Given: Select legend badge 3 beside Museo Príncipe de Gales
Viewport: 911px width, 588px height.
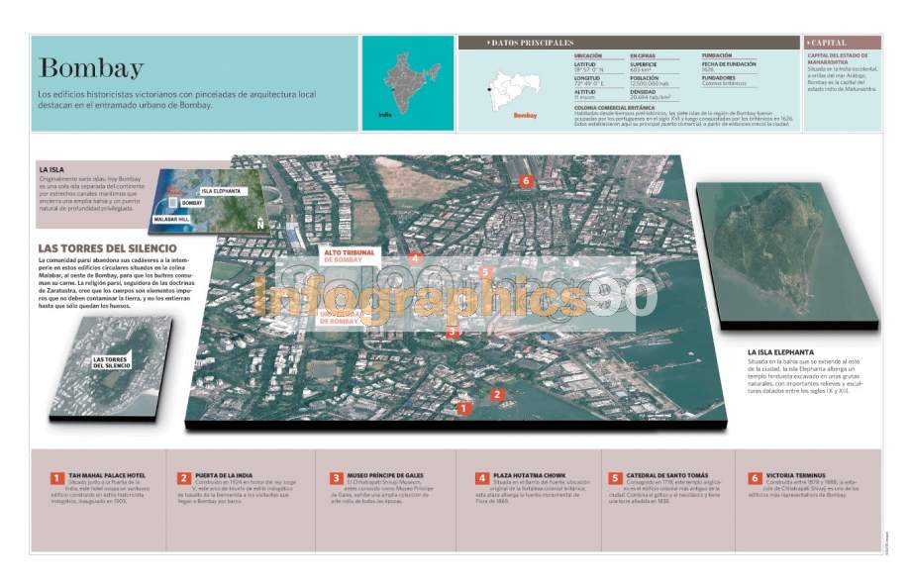Looking at the screenshot, I should click(336, 478).
